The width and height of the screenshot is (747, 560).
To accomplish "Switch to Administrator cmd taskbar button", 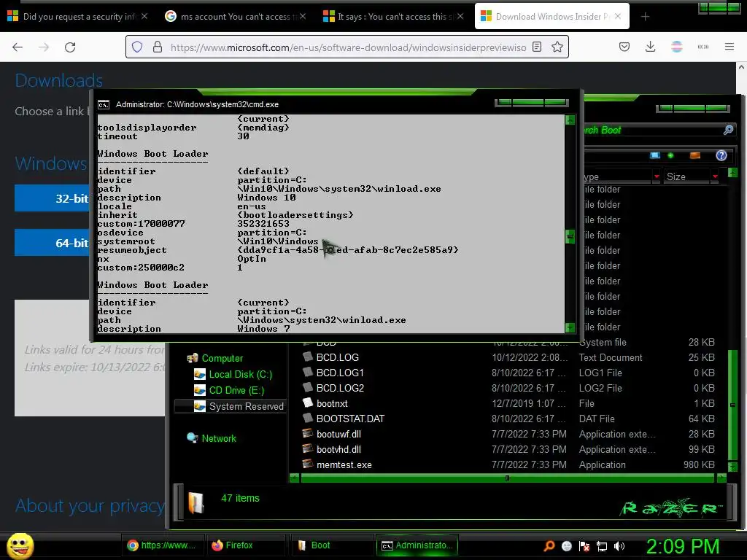I will [417, 545].
